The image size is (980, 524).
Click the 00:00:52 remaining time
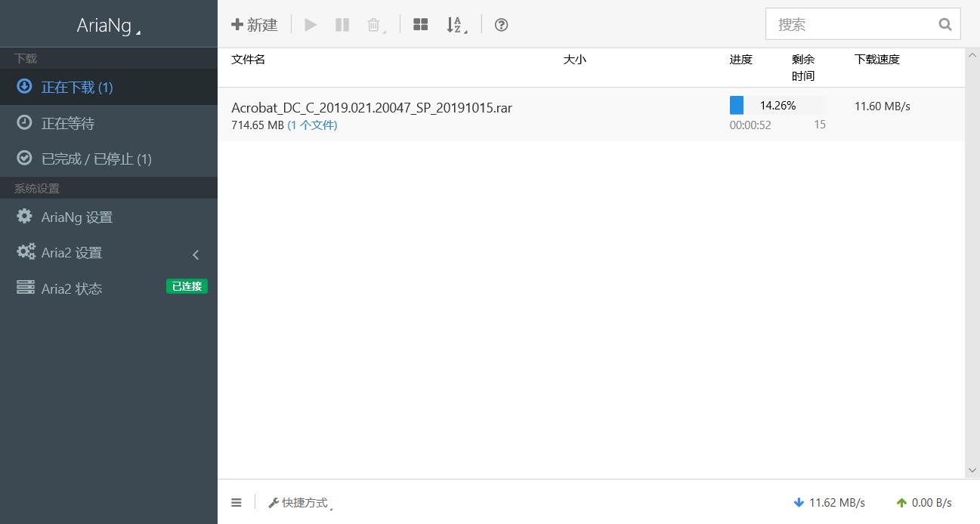click(x=750, y=125)
